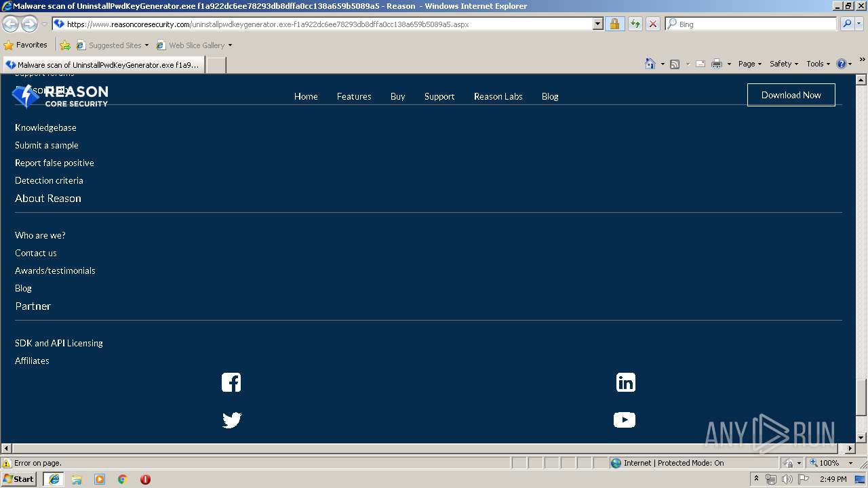Open the Detection criteria link
The width and height of the screenshot is (868, 488).
click(49, 180)
